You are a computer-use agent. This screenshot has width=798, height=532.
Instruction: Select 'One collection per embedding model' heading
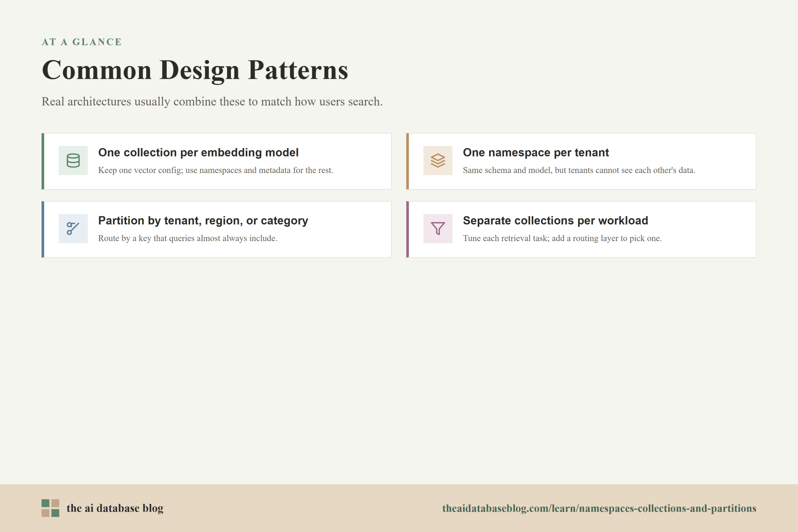point(198,152)
